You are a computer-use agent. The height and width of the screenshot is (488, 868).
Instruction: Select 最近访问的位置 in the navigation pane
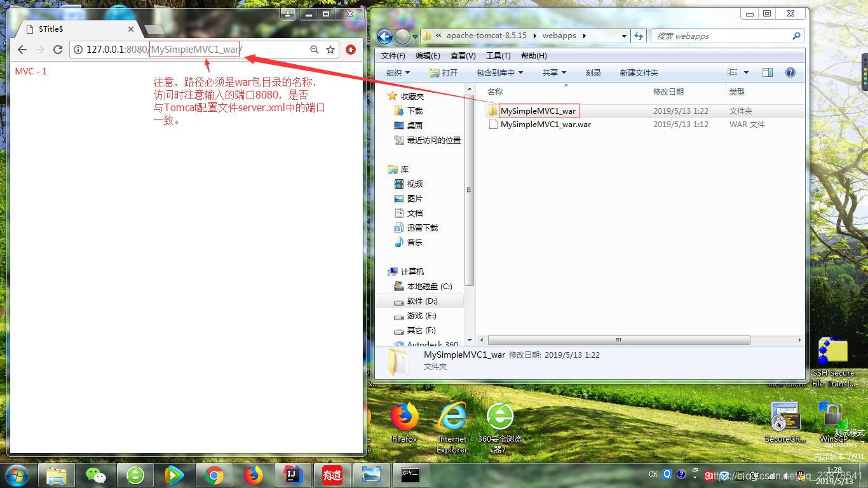point(427,140)
